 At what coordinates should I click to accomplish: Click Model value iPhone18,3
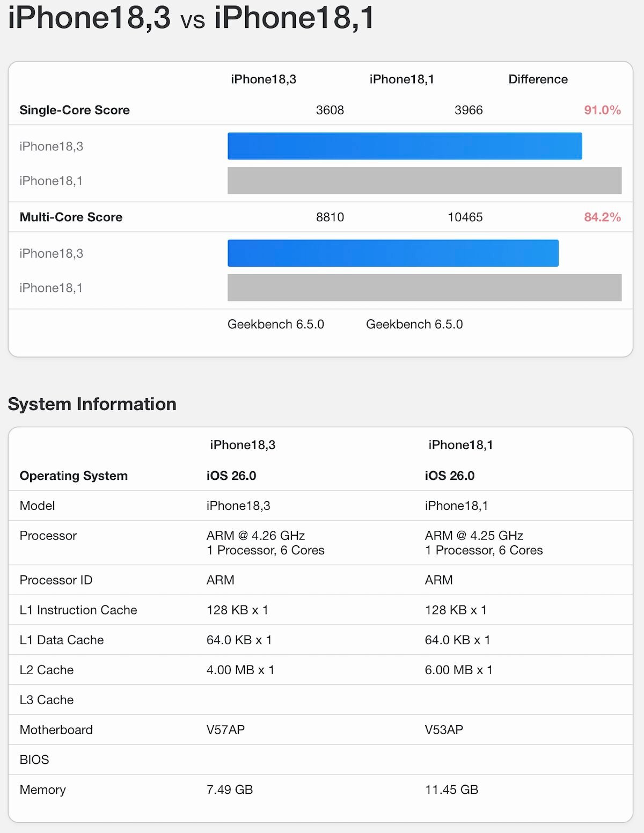(x=238, y=506)
